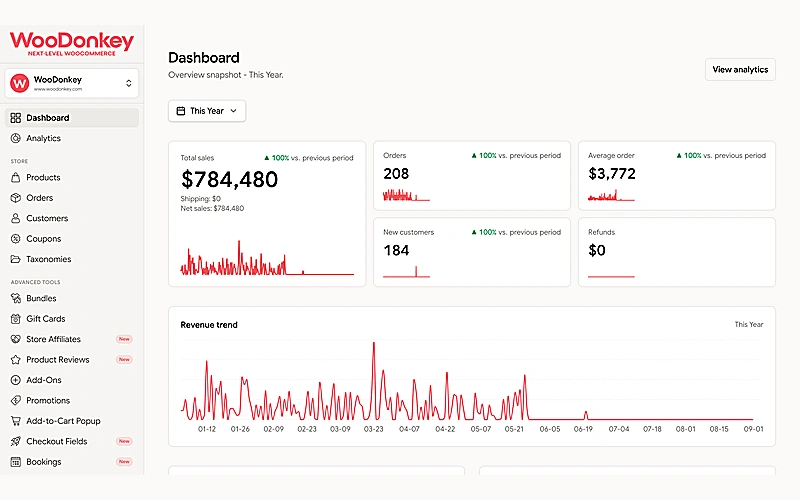
Task: Open Bookings sidebar entry
Action: [x=72, y=462]
